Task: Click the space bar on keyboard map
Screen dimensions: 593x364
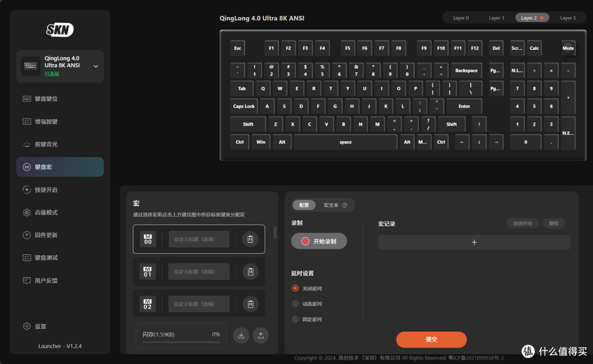Action: (x=345, y=142)
